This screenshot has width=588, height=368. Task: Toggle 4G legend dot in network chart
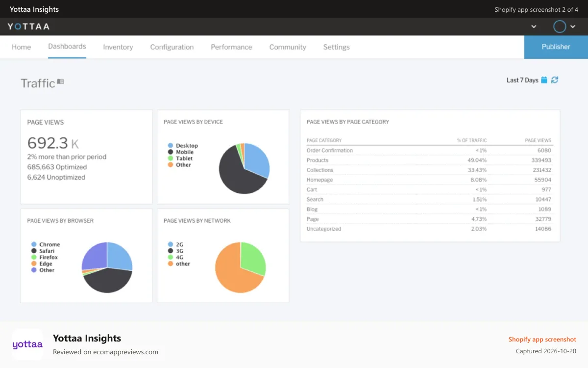pos(171,257)
